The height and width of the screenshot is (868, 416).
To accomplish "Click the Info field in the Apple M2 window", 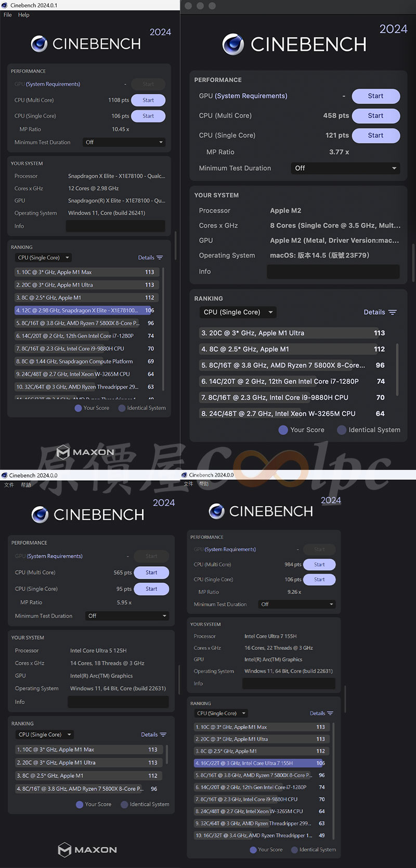I will [x=333, y=272].
